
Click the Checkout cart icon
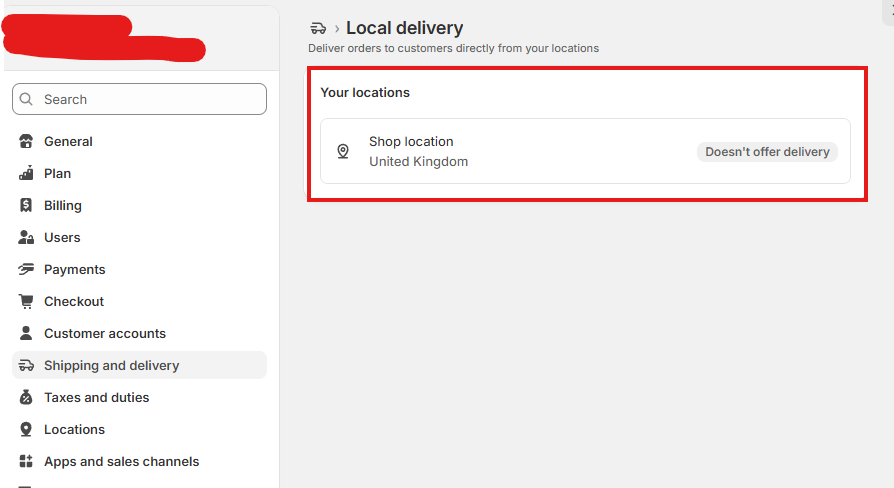[26, 301]
